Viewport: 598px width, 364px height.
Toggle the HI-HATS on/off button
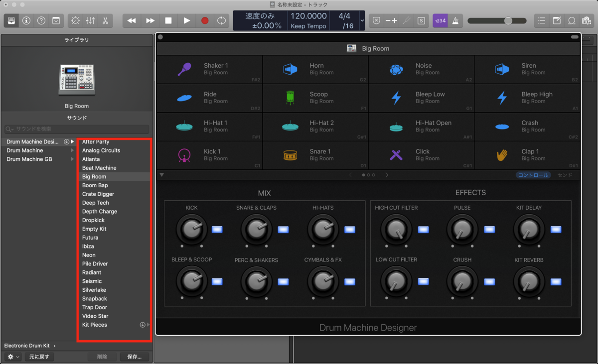click(350, 230)
